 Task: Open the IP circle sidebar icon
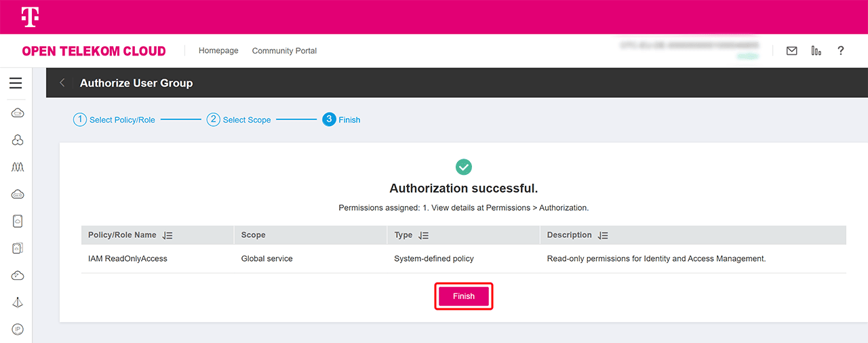[18, 329]
